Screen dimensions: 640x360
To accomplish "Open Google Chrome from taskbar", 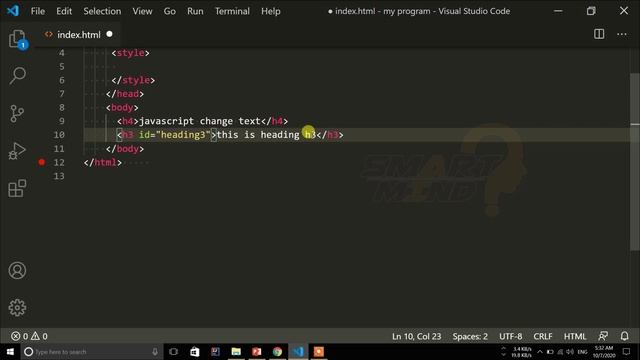I will click(x=278, y=351).
